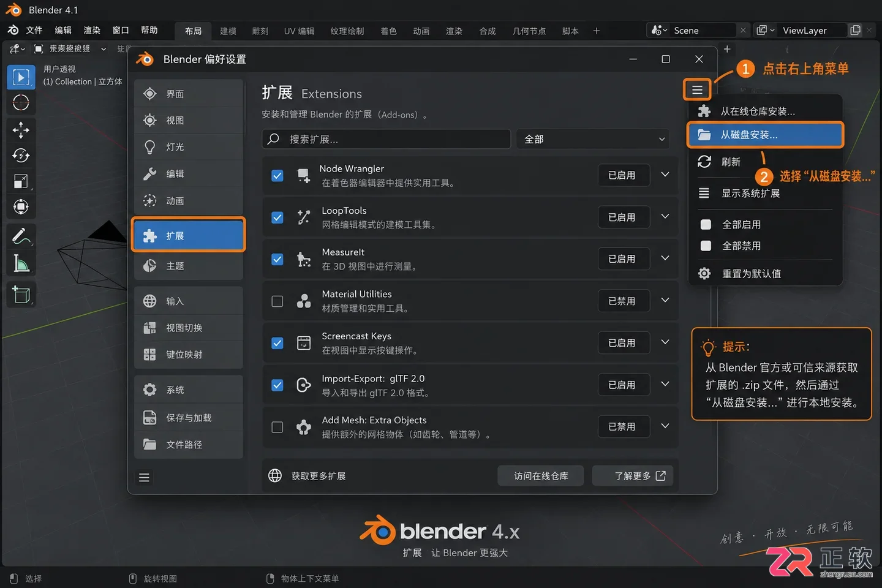Open the 扩展 tab in preferences sidebar

point(189,235)
